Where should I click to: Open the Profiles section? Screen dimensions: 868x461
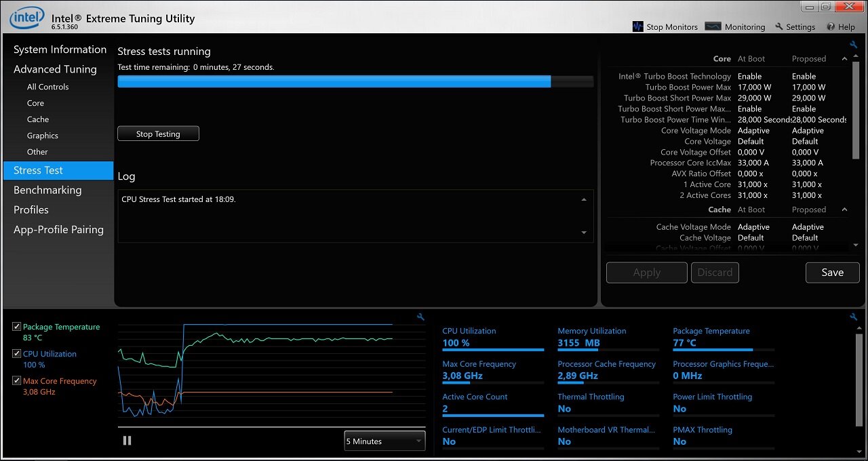[x=31, y=209]
